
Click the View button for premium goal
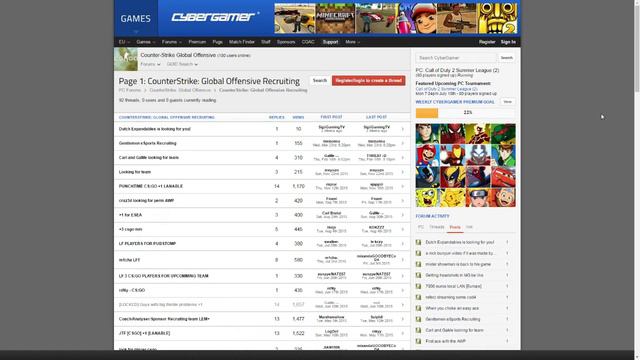point(507,102)
